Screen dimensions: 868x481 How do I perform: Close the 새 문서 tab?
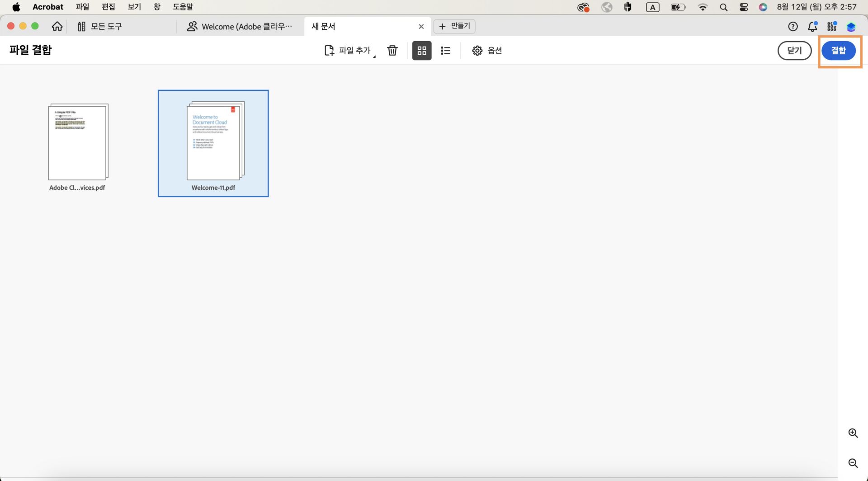(421, 26)
